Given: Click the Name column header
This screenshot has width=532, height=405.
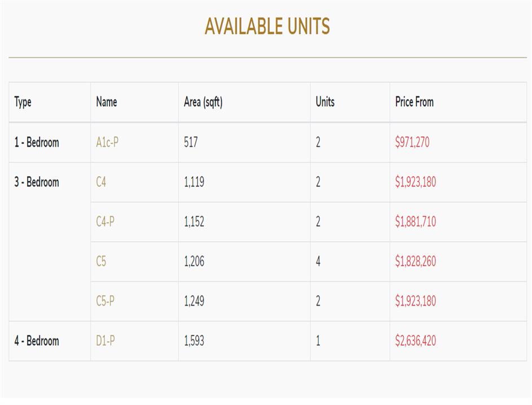Looking at the screenshot, I should coord(107,102).
